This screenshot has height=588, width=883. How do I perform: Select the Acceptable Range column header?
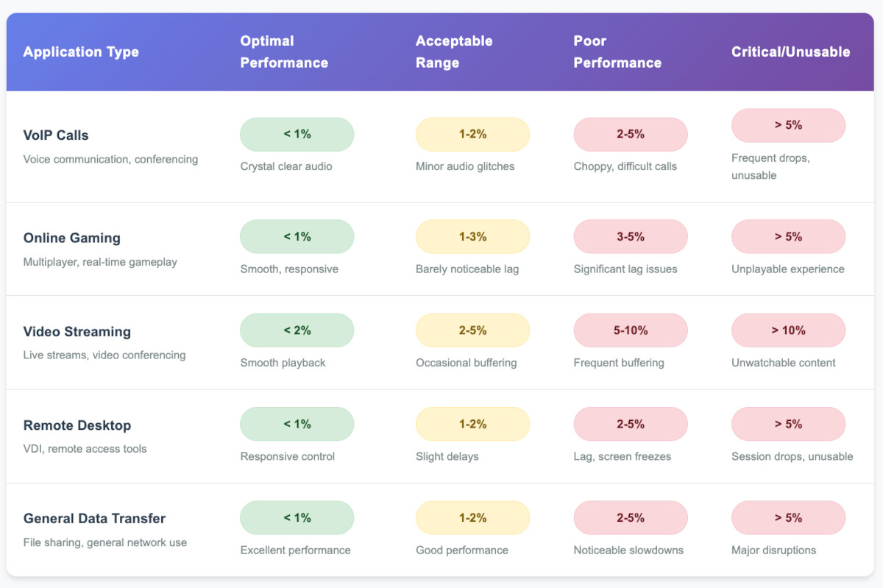453,52
